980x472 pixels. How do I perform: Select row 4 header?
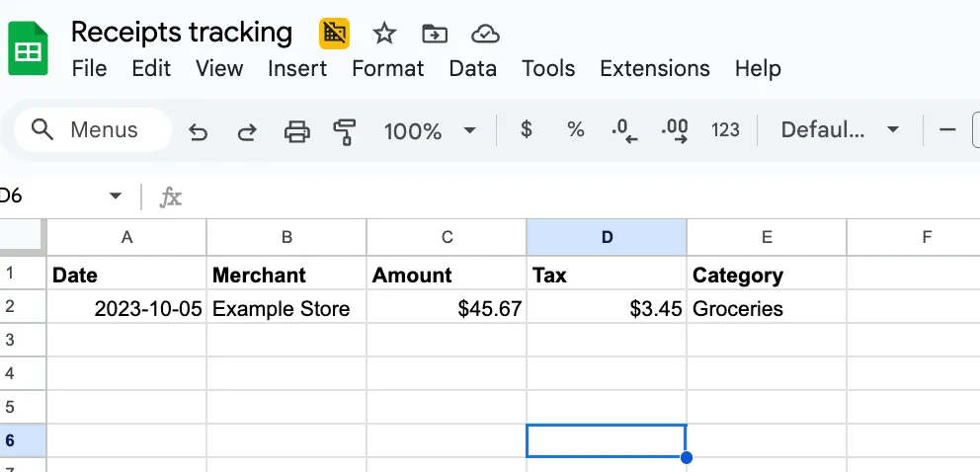[x=23, y=374]
